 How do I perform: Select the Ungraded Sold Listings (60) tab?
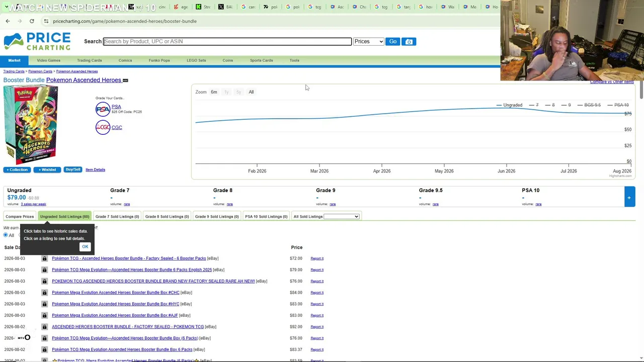(x=64, y=217)
